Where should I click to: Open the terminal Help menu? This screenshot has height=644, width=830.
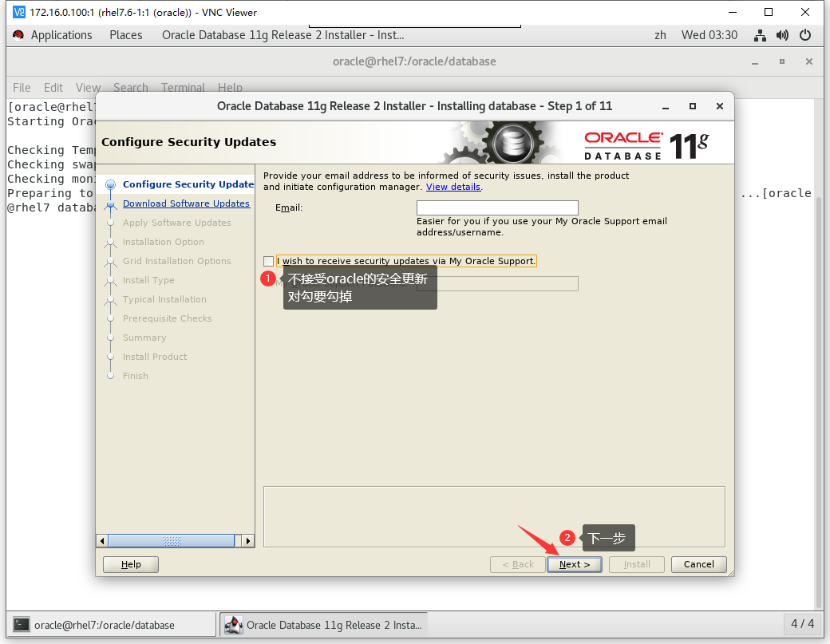pos(230,87)
